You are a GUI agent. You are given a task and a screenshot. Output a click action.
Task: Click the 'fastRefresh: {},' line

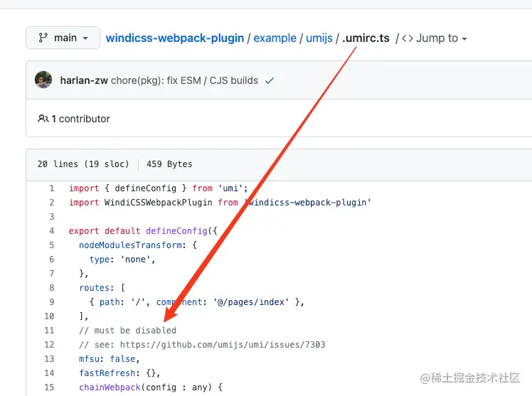point(119,373)
